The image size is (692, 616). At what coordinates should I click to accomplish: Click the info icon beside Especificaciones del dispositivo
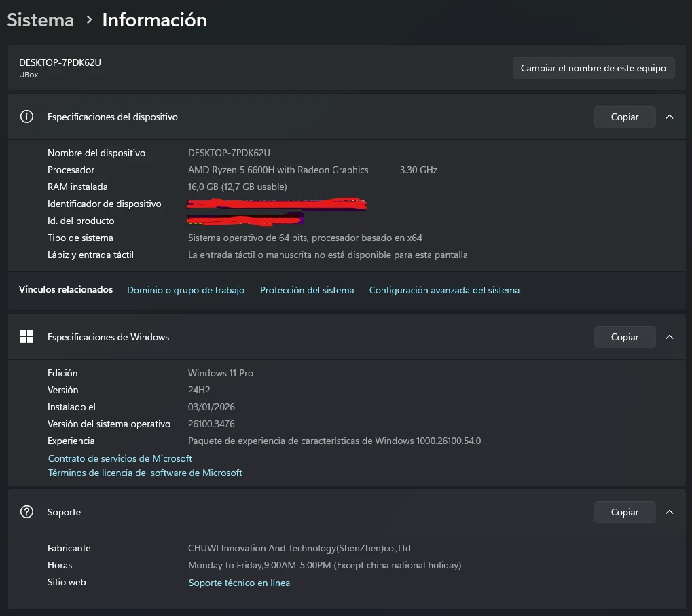[x=26, y=117]
